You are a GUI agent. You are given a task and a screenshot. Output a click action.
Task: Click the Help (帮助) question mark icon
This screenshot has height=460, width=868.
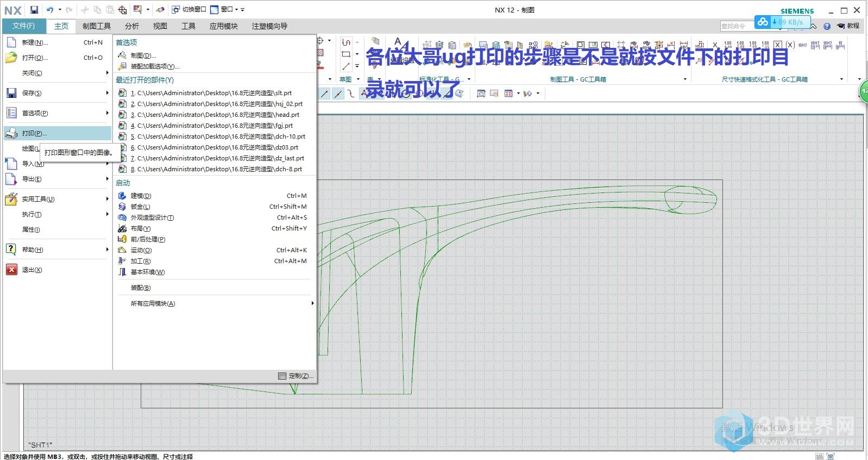click(11, 250)
